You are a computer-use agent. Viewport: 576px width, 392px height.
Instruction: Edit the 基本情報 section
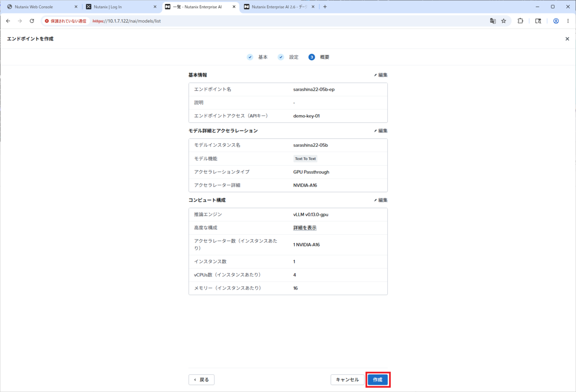point(381,75)
